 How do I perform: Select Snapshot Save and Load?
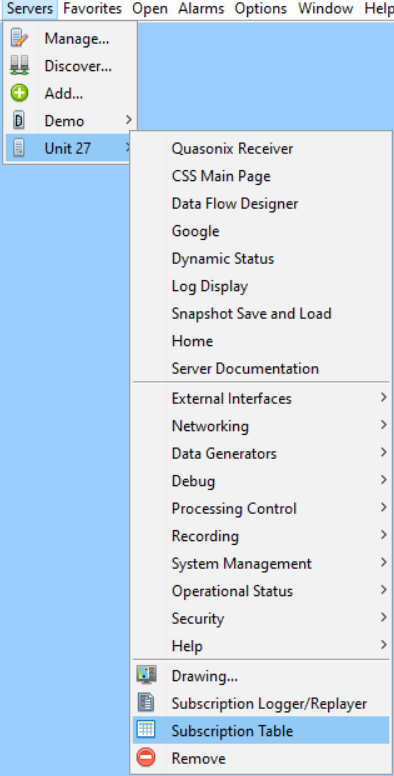pos(261,313)
